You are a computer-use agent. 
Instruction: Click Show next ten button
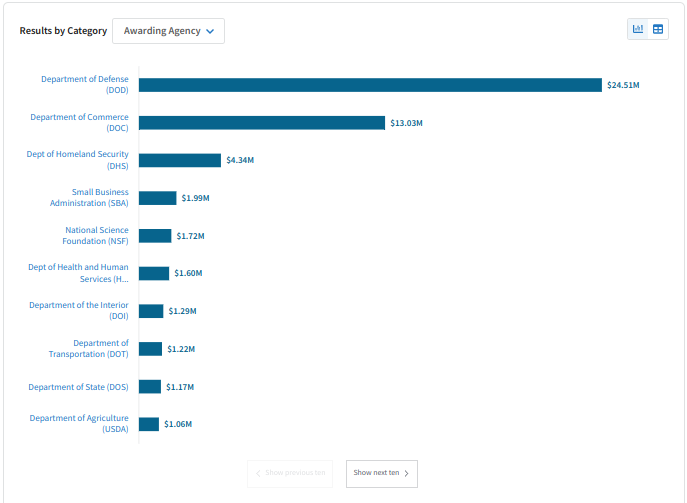[382, 473]
